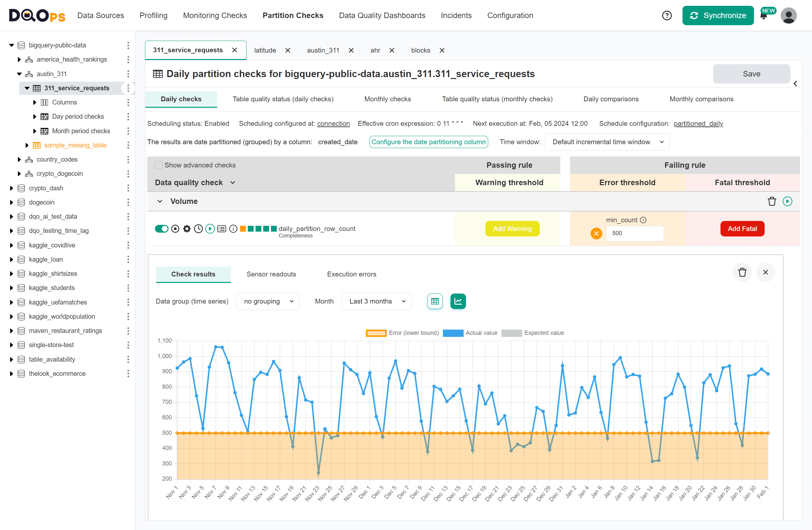Open the settings for daily_partition_row_count check
The width and height of the screenshot is (812, 530).
click(187, 229)
